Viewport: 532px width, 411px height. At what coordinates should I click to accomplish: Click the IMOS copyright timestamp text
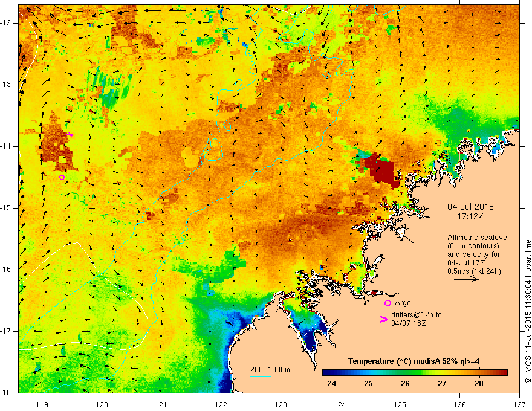coord(528,311)
